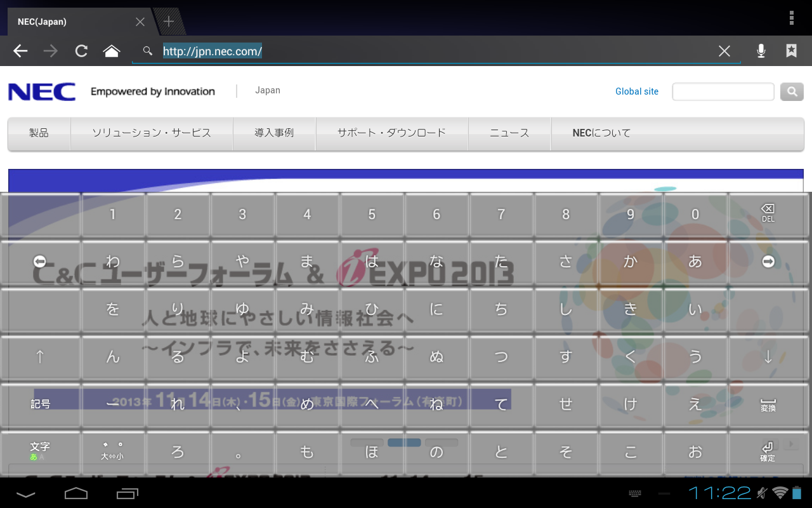Open the browser home page
812x508 pixels.
(x=112, y=51)
